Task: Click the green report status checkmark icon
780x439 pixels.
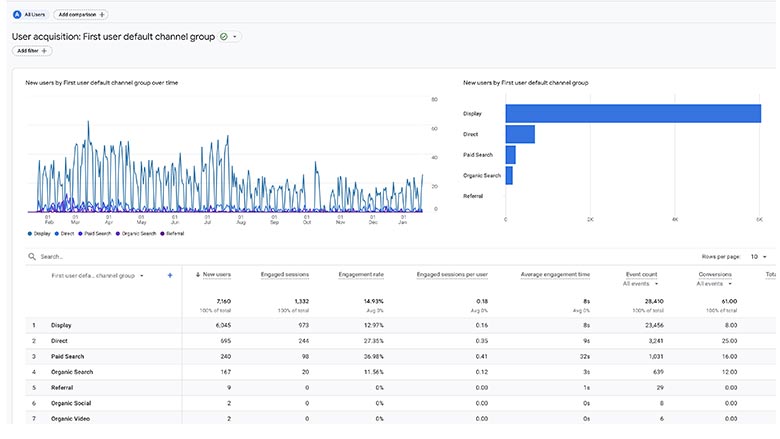Action: [223, 36]
